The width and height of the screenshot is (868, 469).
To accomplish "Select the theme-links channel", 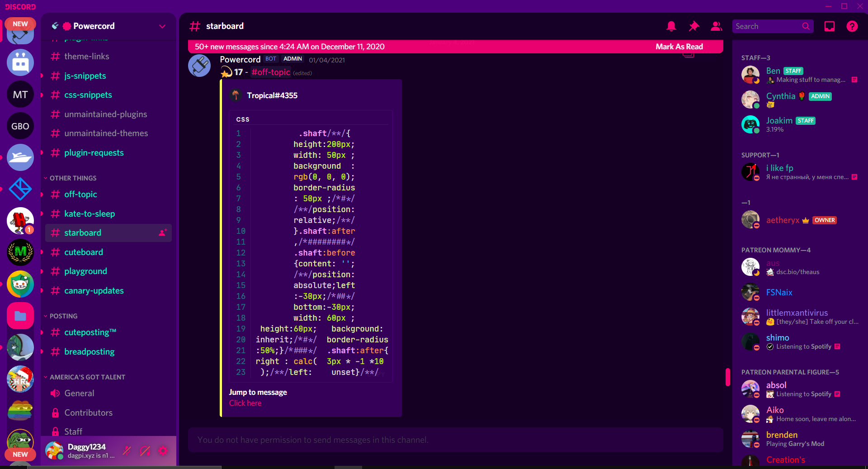I will pos(108,57).
